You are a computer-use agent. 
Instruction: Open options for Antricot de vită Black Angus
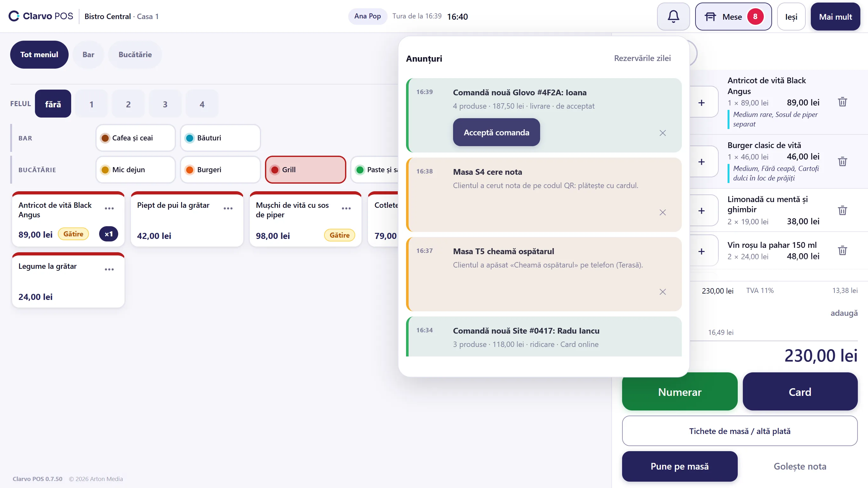click(109, 208)
